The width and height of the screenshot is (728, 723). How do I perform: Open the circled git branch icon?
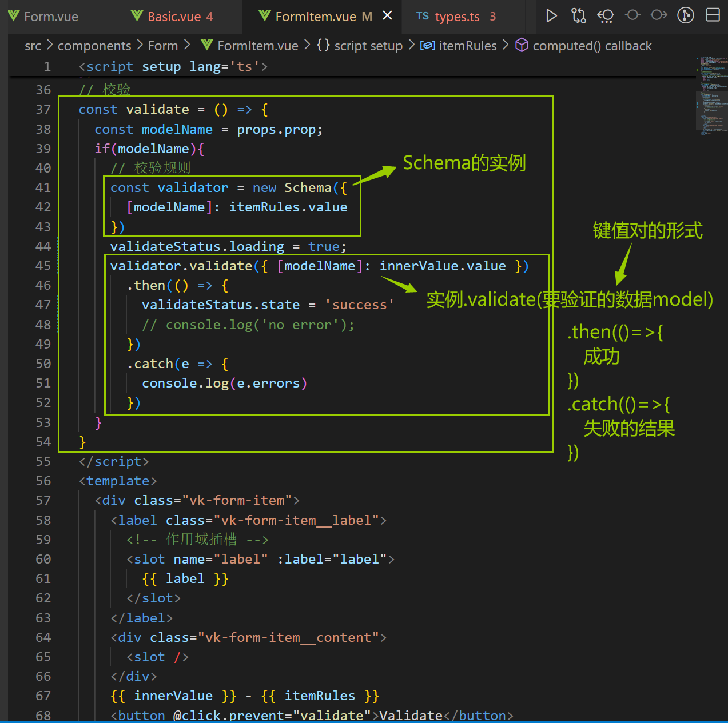(686, 15)
